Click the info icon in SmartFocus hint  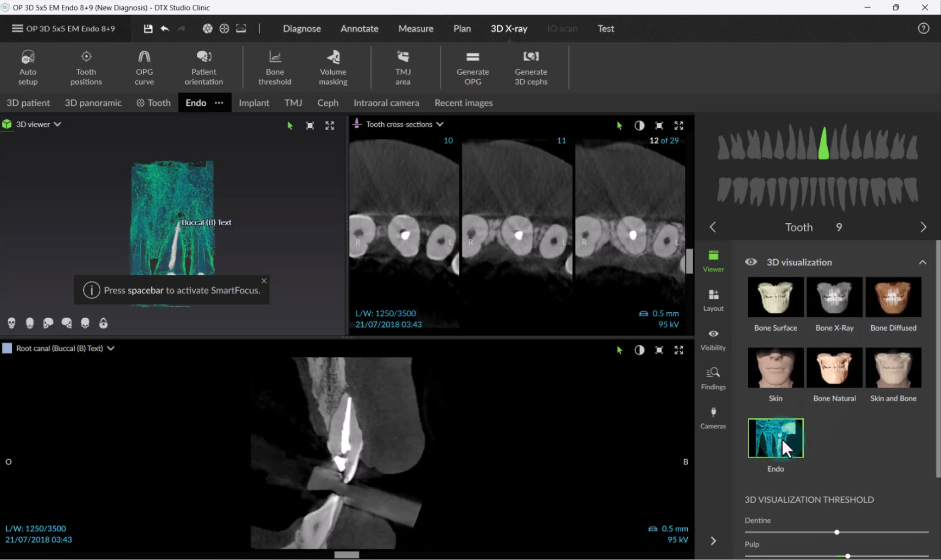pos(91,290)
